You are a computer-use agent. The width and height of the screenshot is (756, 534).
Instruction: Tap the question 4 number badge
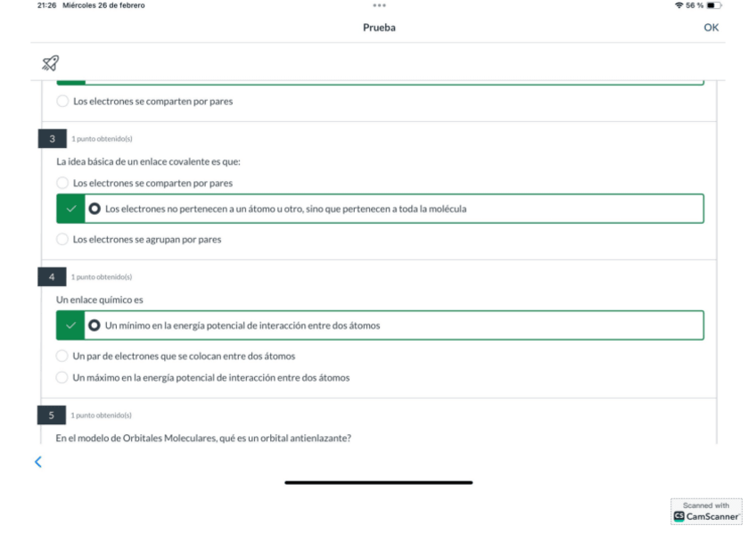[52, 276]
